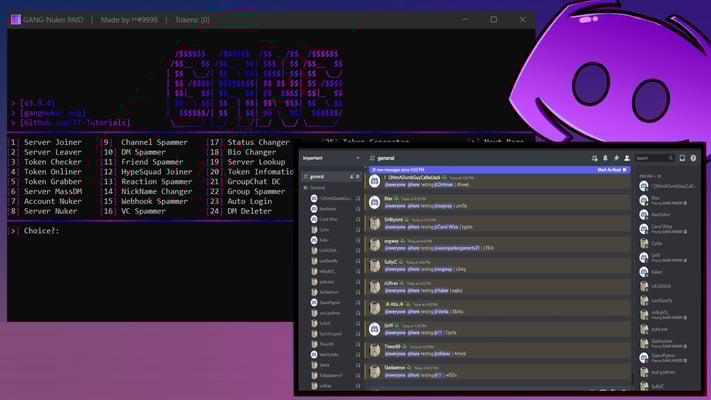Maximize the GANG-Nuker console window
711x400 pixels.
tap(493, 19)
